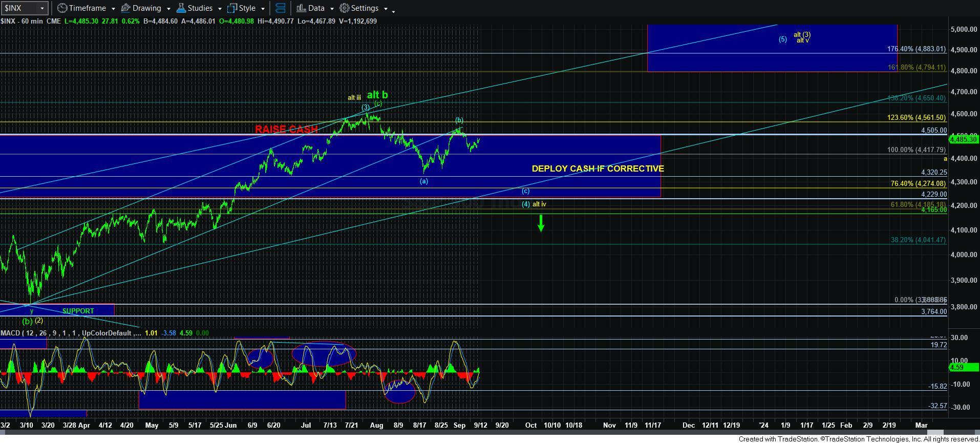Viewport: 980px width, 443px height.
Task: Select the yellow "alt v" label
Action: (x=802, y=40)
